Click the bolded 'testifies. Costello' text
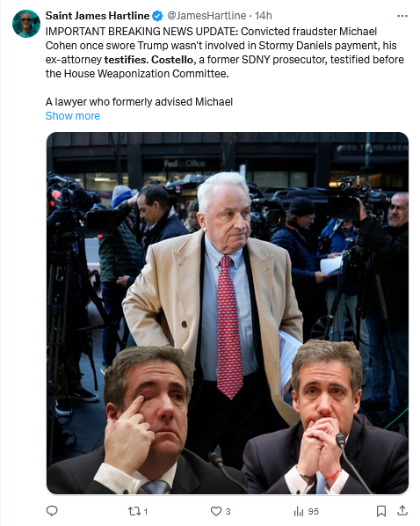 coord(148,60)
